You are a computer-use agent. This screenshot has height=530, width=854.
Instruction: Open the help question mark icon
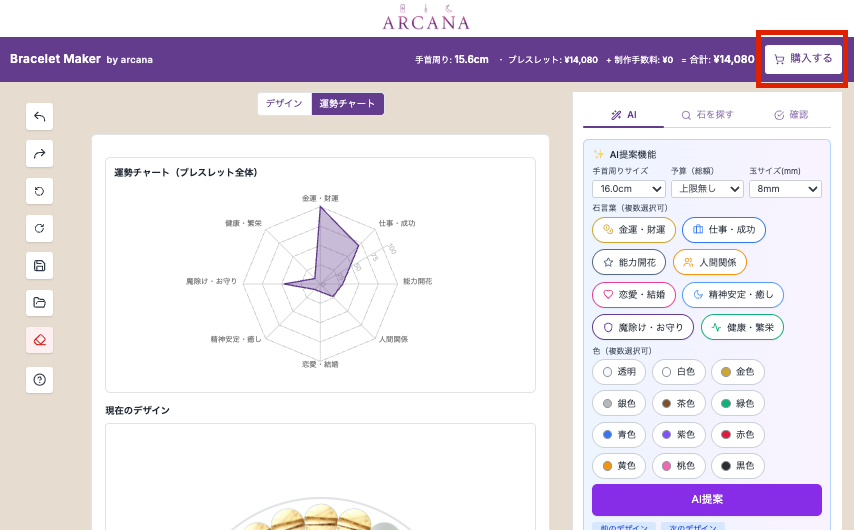40,379
